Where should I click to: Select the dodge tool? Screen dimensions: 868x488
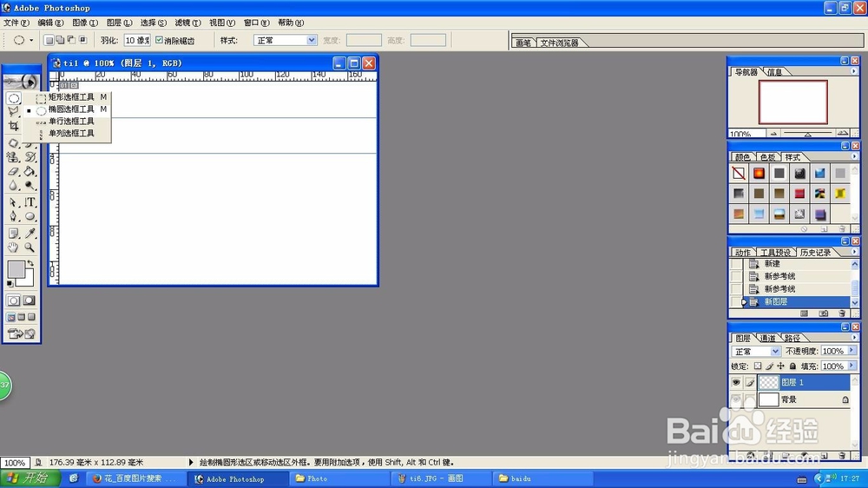[x=30, y=186]
